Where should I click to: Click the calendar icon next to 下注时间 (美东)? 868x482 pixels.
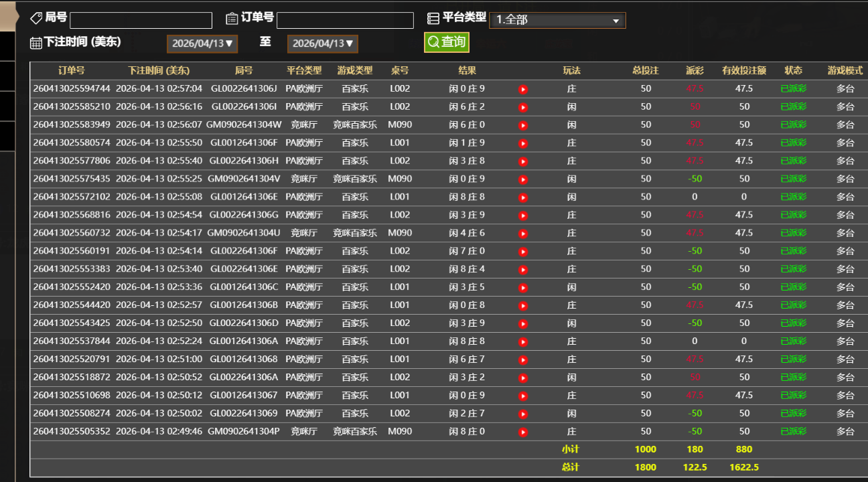[35, 42]
